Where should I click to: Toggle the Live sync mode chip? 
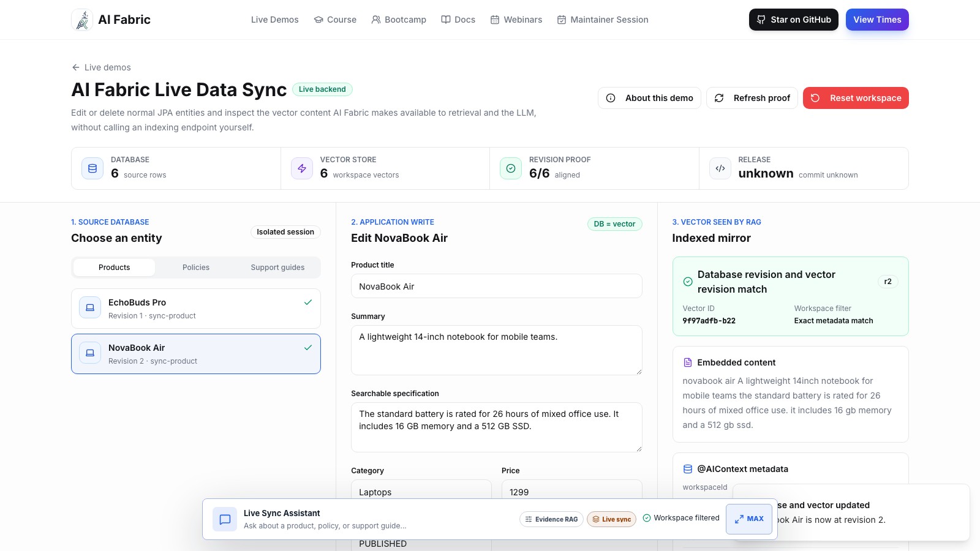(611, 519)
